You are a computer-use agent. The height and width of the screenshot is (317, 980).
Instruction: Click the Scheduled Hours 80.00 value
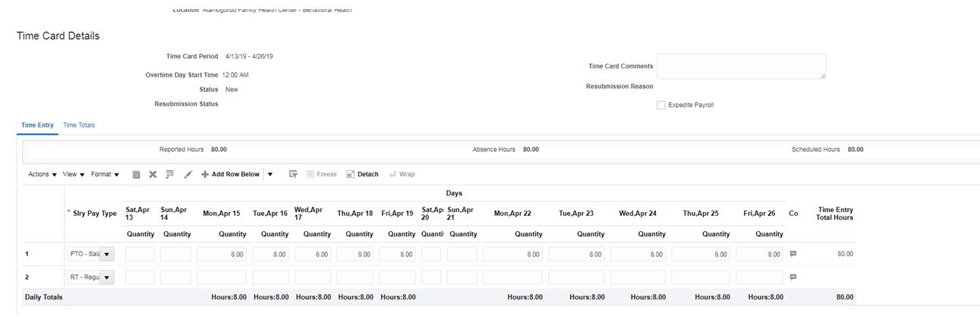point(856,149)
